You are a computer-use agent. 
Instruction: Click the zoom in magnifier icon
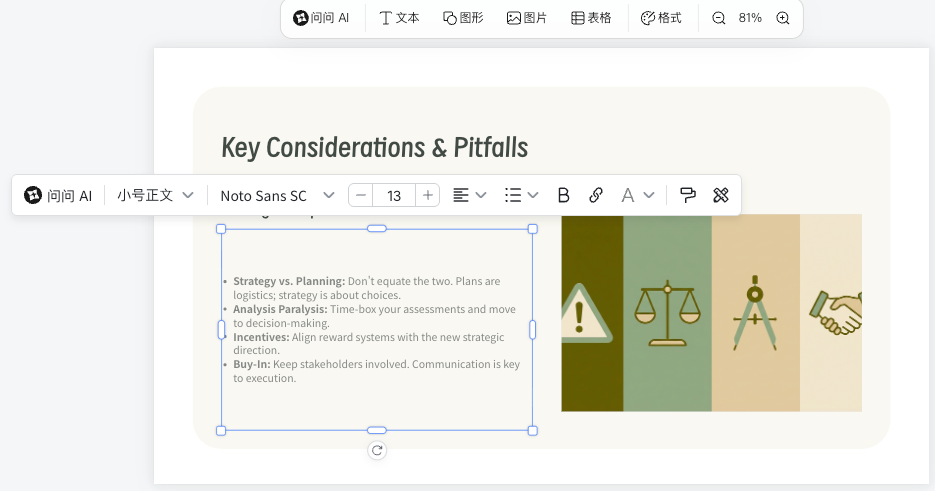tap(783, 18)
